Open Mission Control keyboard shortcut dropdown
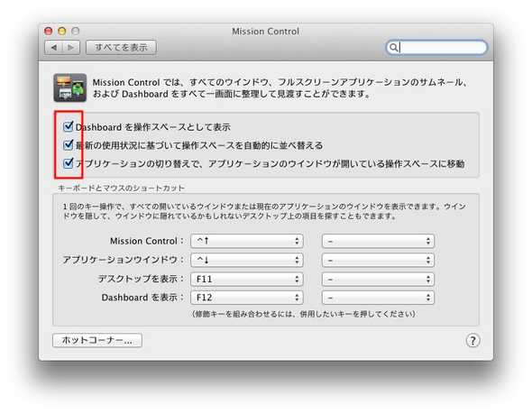This screenshot has width=532, height=414. 247,241
